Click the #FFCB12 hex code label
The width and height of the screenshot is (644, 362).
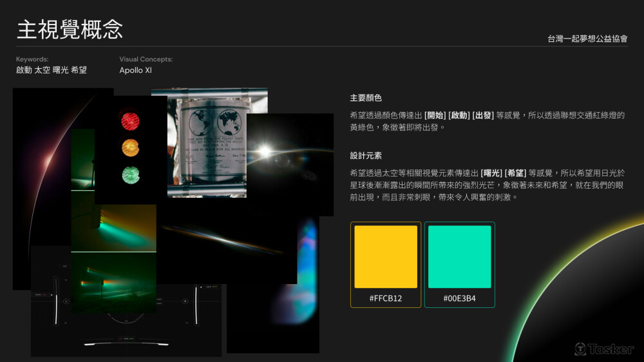pos(386,298)
